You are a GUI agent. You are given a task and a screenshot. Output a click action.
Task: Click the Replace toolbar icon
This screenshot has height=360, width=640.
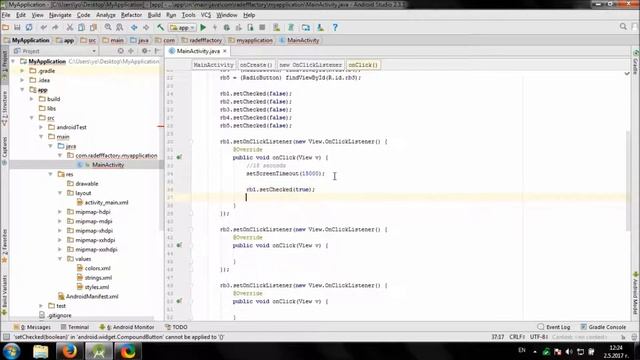click(x=120, y=27)
